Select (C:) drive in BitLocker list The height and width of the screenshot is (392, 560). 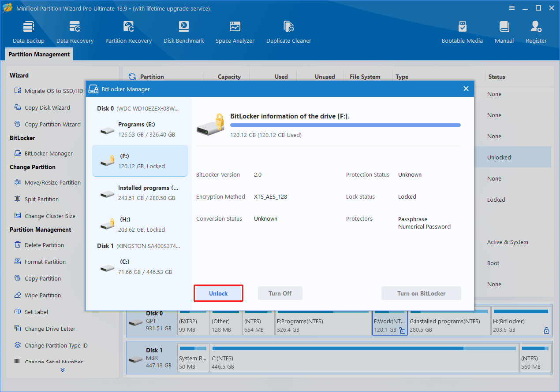[140, 267]
